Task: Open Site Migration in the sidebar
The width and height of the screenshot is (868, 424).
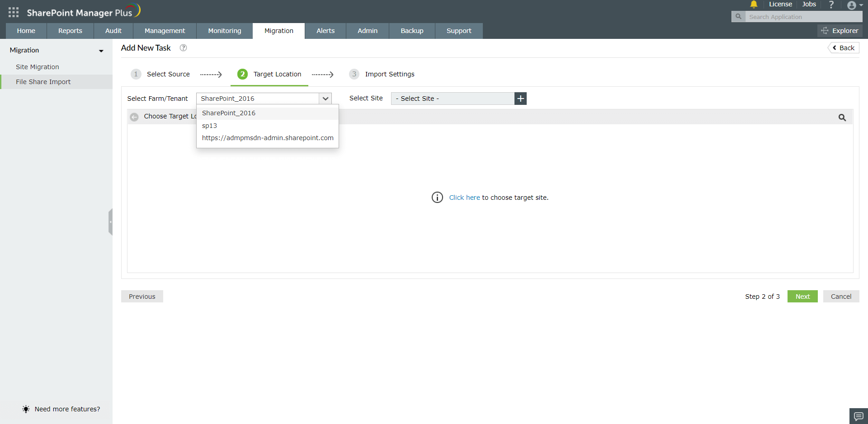Action: point(38,67)
